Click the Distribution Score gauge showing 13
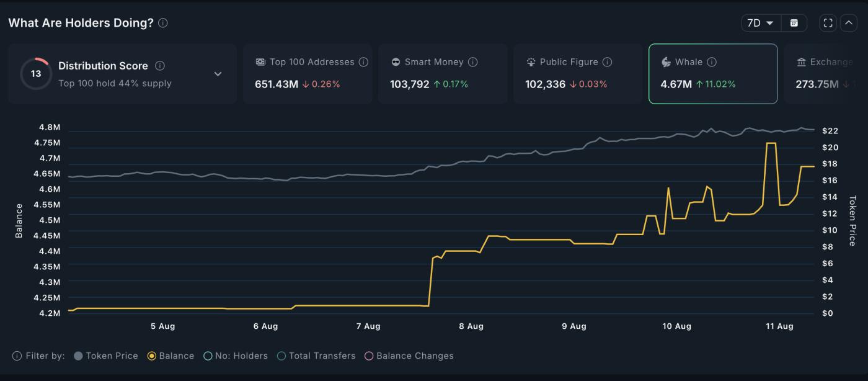Screen dimensions: 868x381 coord(35,73)
